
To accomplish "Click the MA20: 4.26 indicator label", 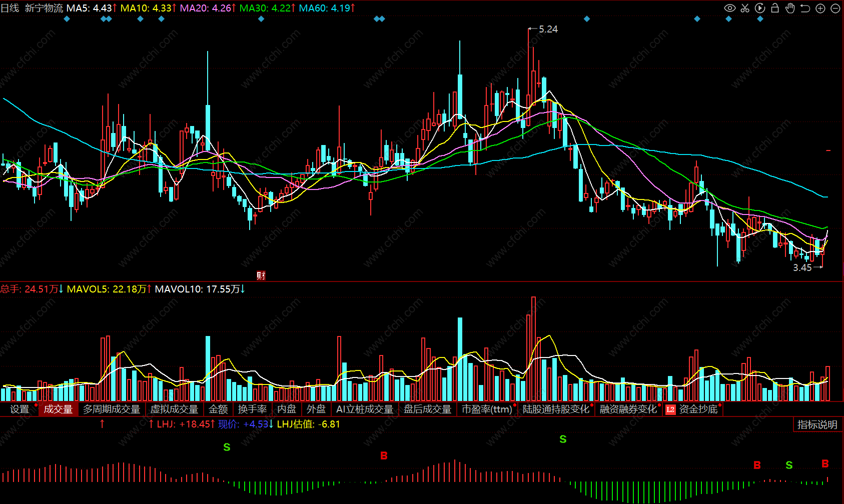I will click(x=208, y=8).
